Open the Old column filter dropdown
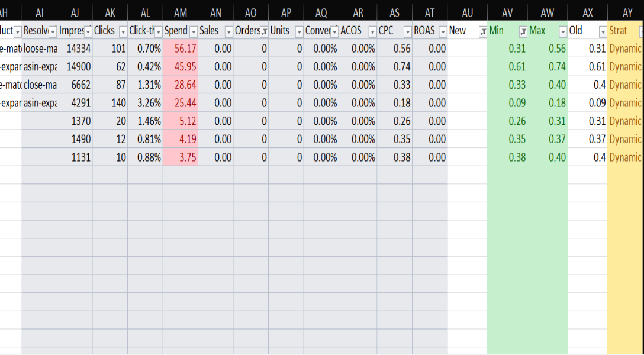 [x=603, y=31]
